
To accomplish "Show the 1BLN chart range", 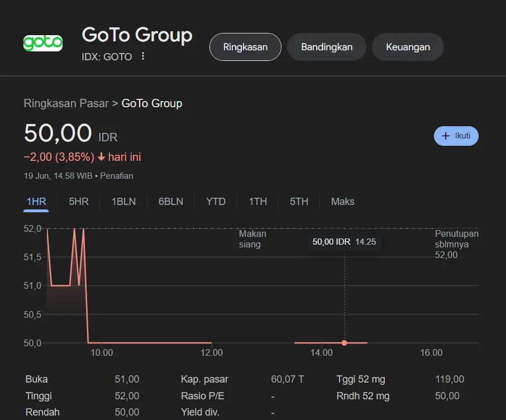I will 123,202.
